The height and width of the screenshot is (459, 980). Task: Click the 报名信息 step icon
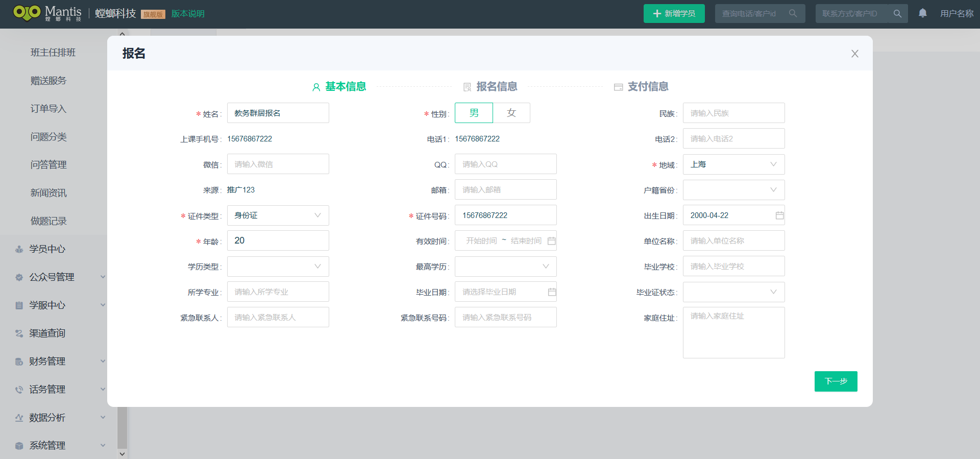467,87
